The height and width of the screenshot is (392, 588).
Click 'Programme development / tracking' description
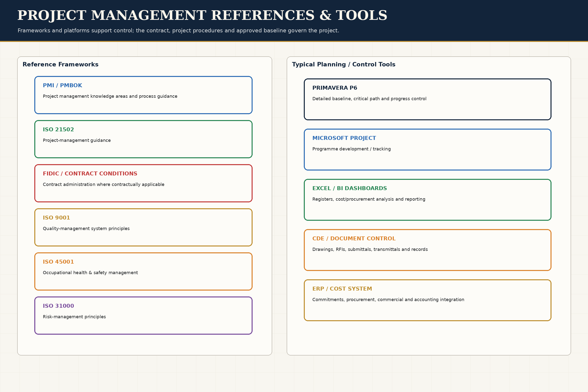pyautogui.click(x=351, y=149)
